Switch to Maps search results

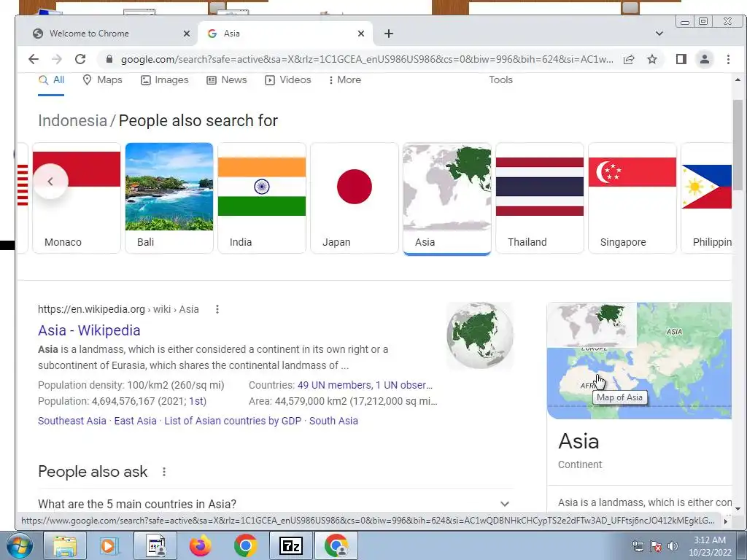pos(102,80)
